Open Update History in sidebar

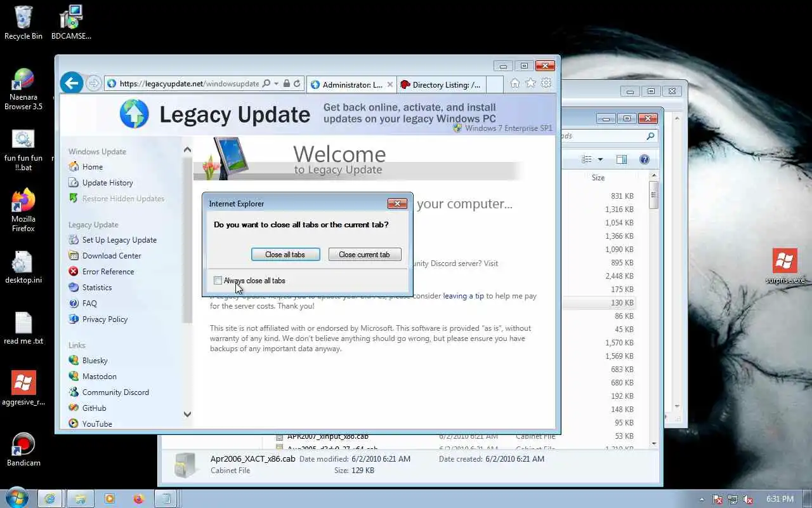click(108, 183)
